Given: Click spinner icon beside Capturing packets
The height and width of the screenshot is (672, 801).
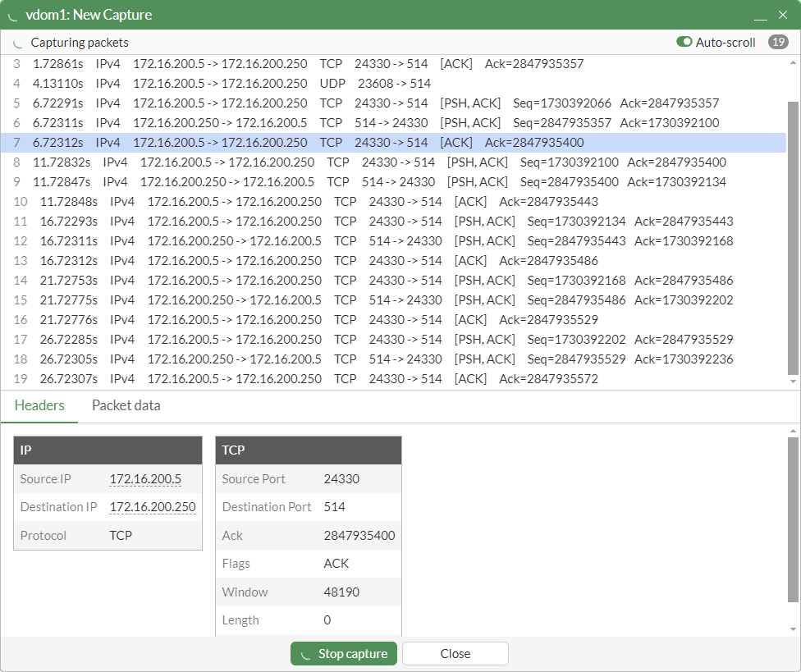Looking at the screenshot, I should point(16,42).
